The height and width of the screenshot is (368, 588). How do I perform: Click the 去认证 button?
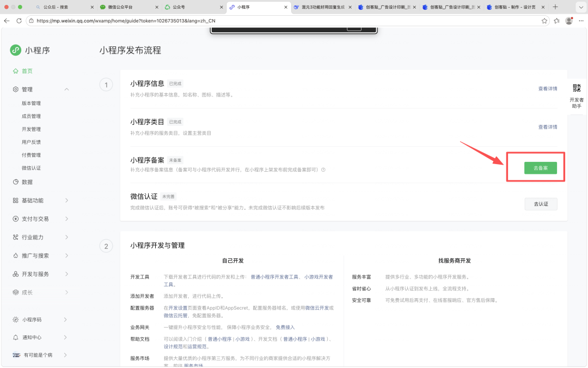(x=541, y=204)
